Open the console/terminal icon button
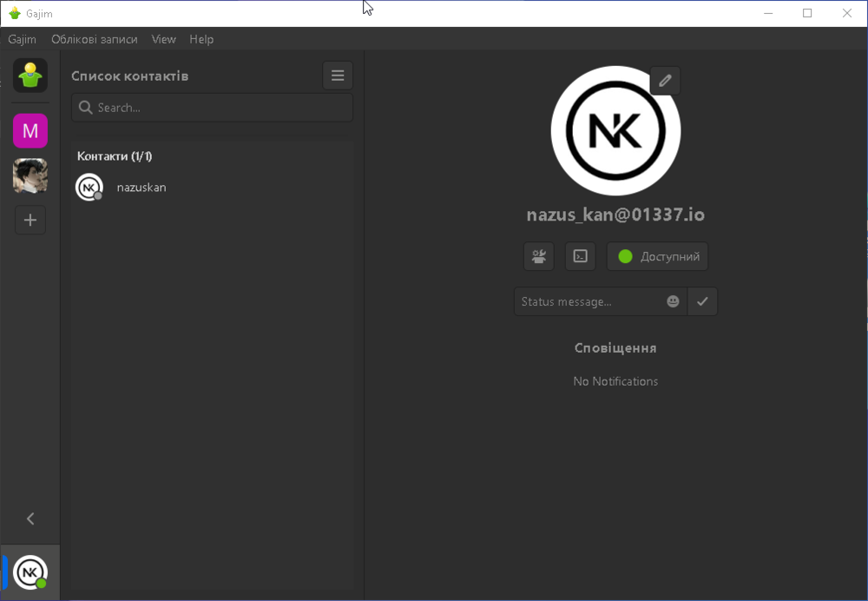The height and width of the screenshot is (601, 868). pyautogui.click(x=580, y=256)
